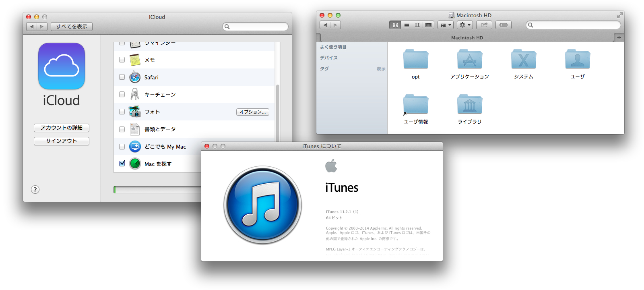Click the Finder search field
This screenshot has width=644, height=290.
574,25
